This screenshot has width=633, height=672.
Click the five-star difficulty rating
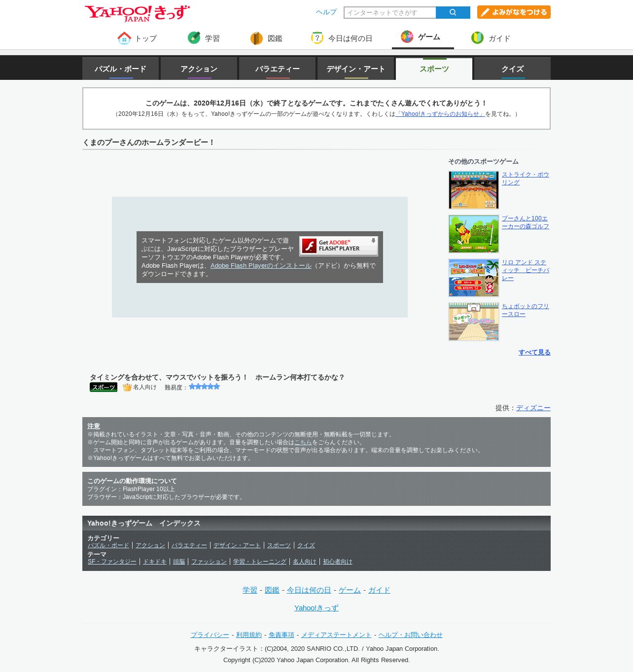[205, 387]
